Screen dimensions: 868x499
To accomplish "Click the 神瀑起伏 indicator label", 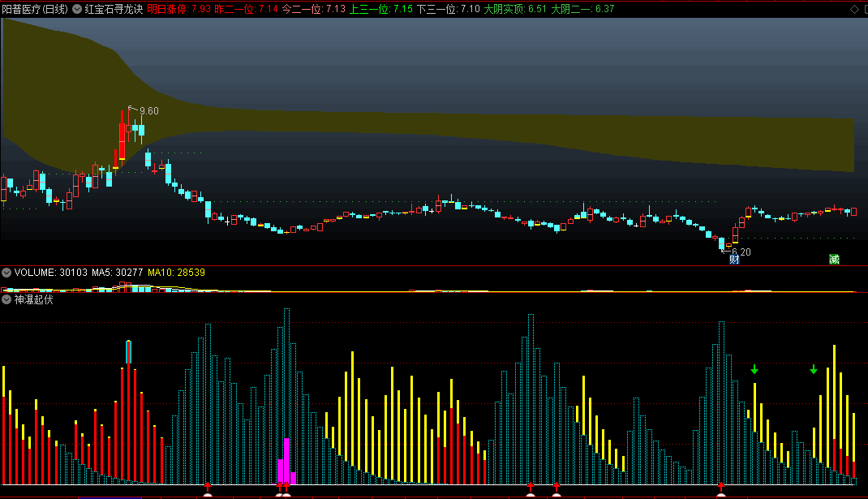I will [x=34, y=299].
